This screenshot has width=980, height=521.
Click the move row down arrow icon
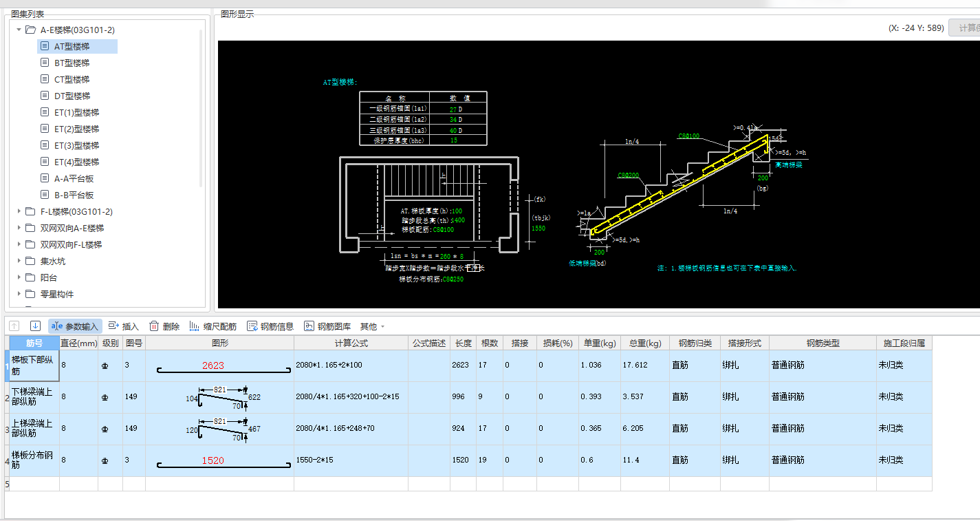pyautogui.click(x=35, y=326)
